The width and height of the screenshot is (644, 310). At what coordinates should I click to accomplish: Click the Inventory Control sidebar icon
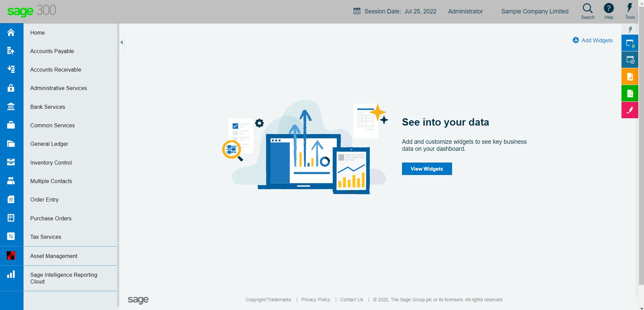coord(11,162)
